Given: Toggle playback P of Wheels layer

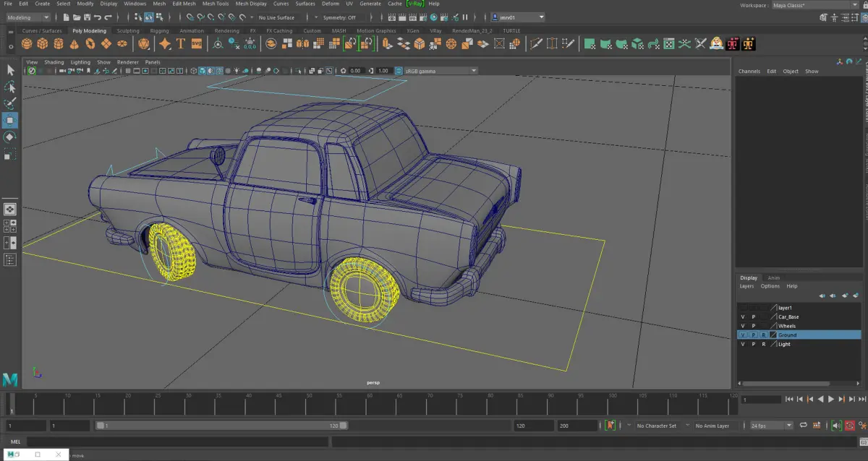Looking at the screenshot, I should tap(753, 326).
